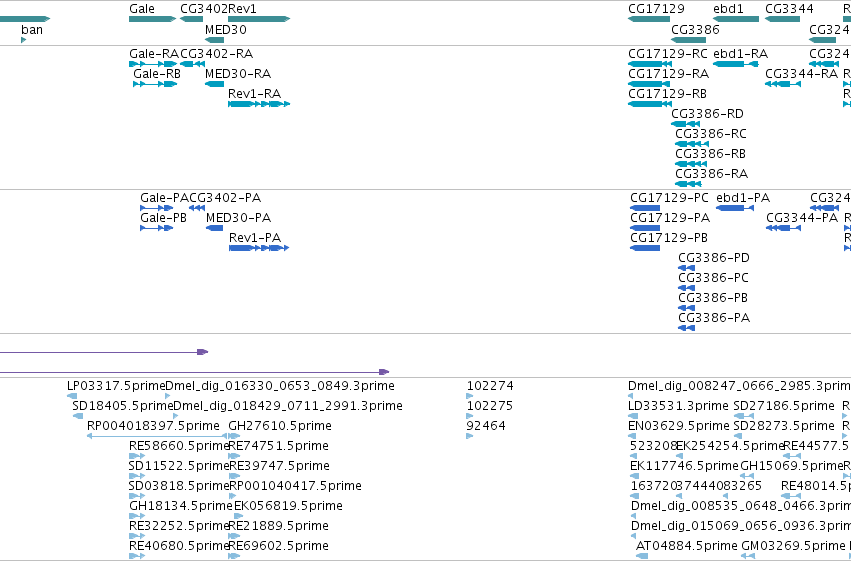The height and width of the screenshot is (561, 851).
Task: Click the RE40680.5prime EST label
Action: tap(179, 547)
